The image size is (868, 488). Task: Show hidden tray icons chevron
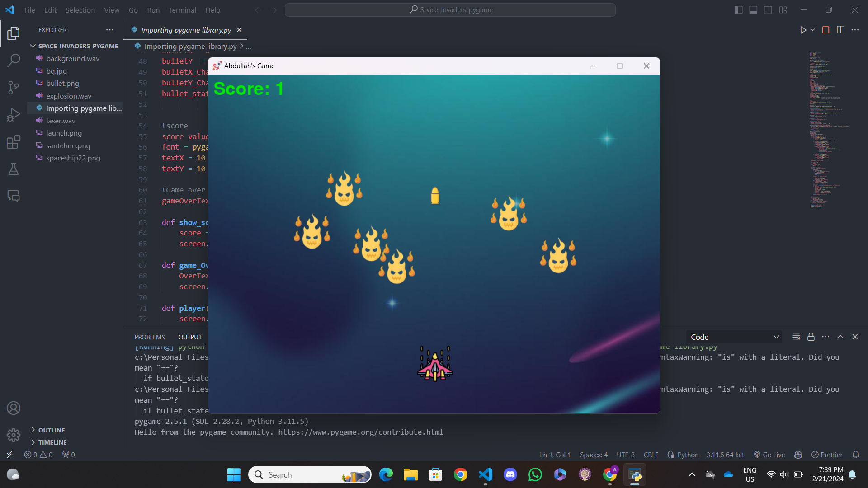[692, 474]
